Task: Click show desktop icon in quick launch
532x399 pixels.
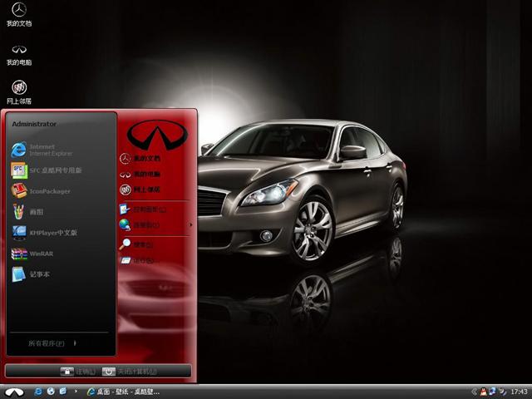Action: coord(63,392)
